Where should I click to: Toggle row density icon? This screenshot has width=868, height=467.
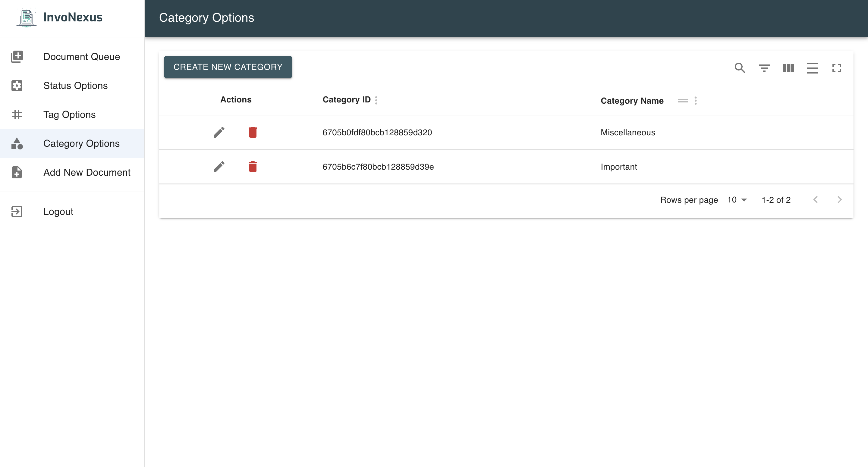pos(813,68)
